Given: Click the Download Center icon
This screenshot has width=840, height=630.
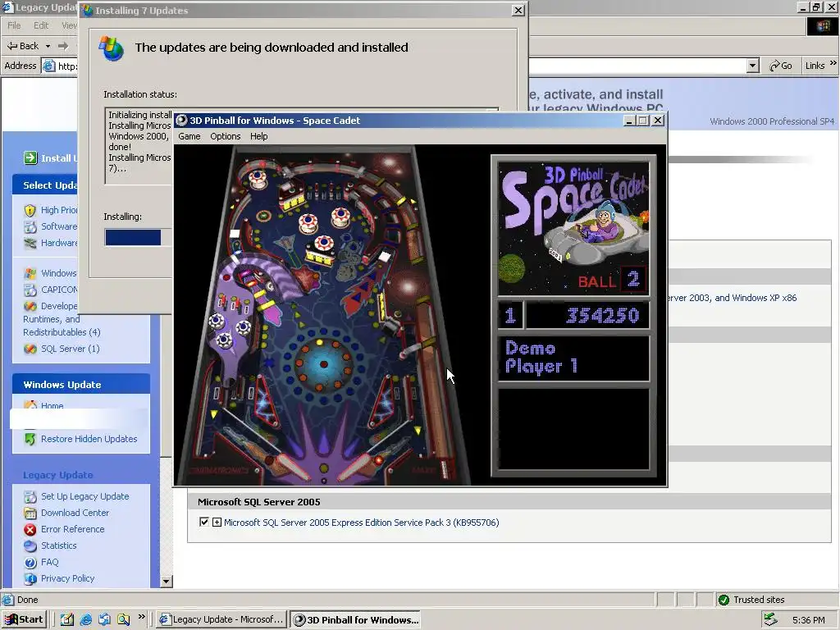Looking at the screenshot, I should 30,513.
